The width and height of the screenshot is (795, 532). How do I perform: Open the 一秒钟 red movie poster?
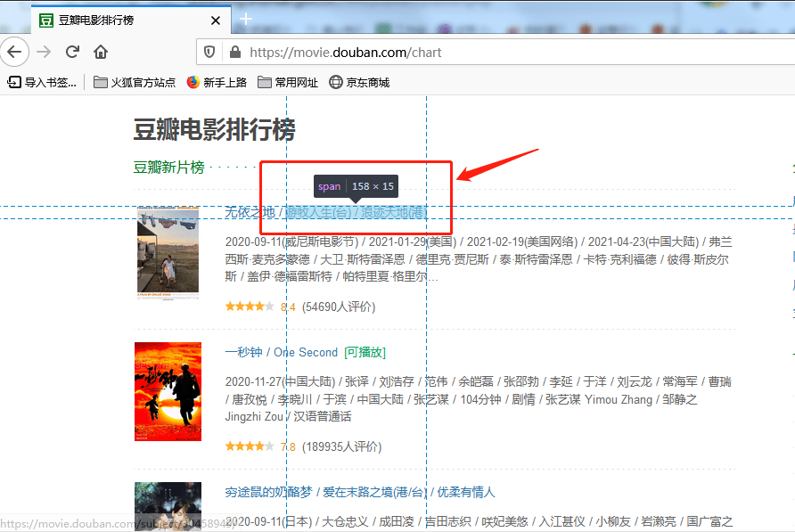coord(168,391)
